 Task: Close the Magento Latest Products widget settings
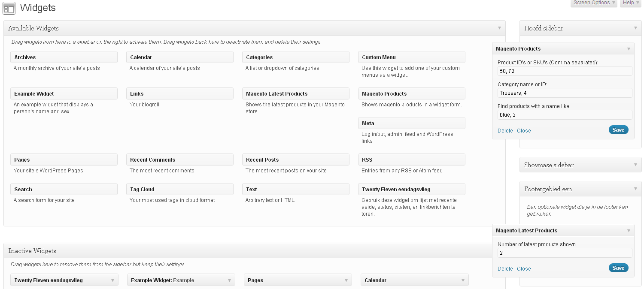(524, 269)
